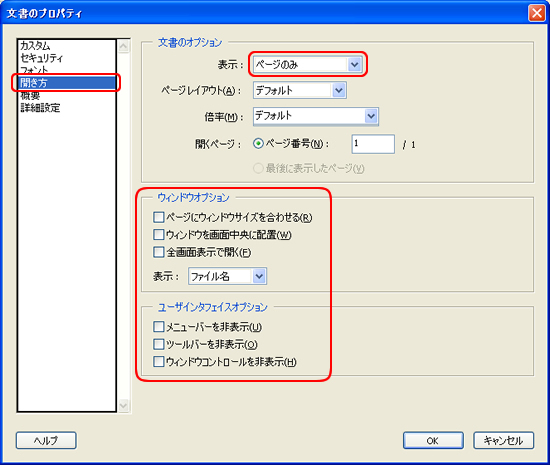Toggle 全画面表示で開く checkbox
This screenshot has height=465, width=550.
click(159, 252)
